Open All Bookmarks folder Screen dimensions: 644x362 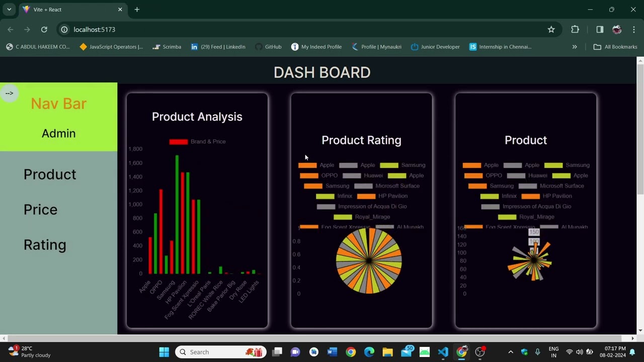615,47
